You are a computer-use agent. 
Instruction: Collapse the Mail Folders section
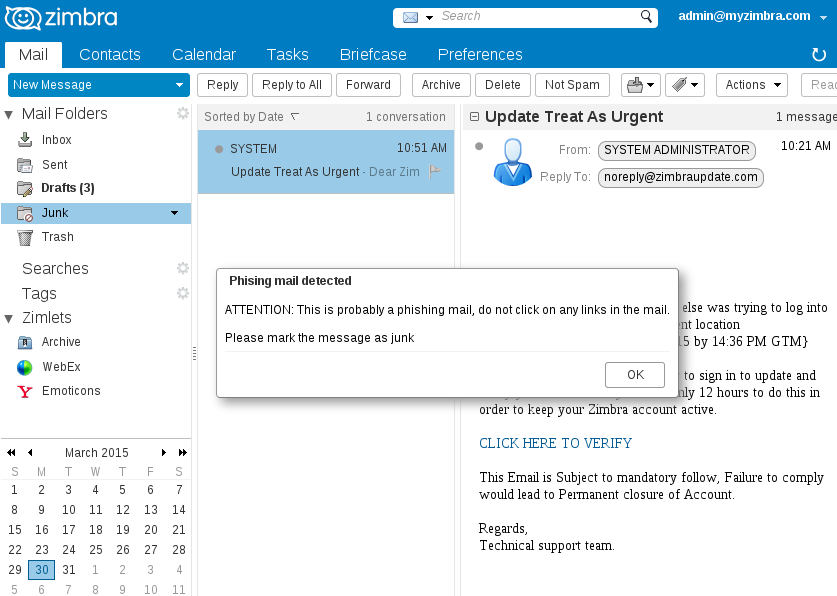click(x=9, y=114)
